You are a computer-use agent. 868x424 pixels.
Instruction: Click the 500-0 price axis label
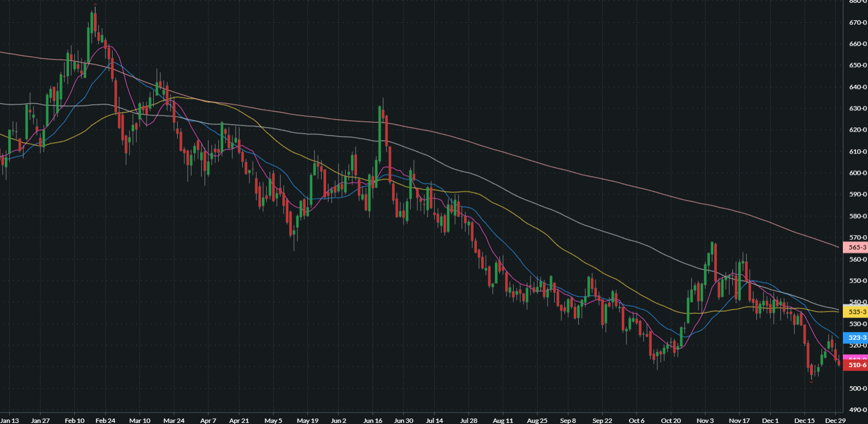tap(858, 388)
